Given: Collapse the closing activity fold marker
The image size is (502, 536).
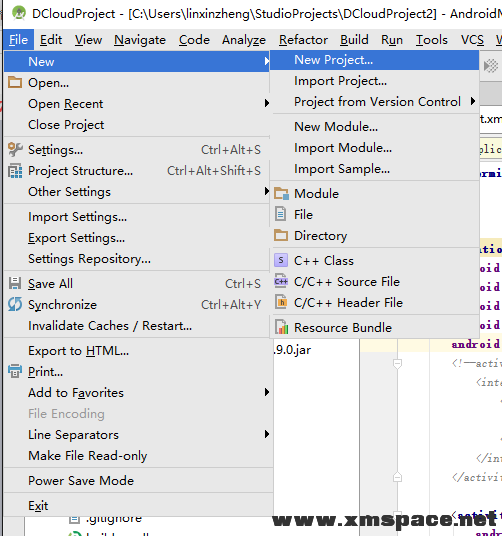Looking at the screenshot, I should (x=397, y=477).
